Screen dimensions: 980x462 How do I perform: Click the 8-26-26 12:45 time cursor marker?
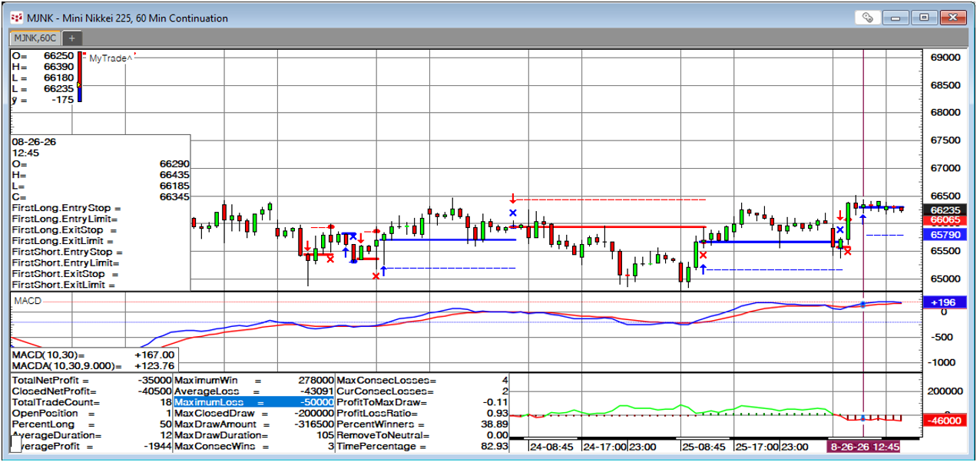pos(863,446)
